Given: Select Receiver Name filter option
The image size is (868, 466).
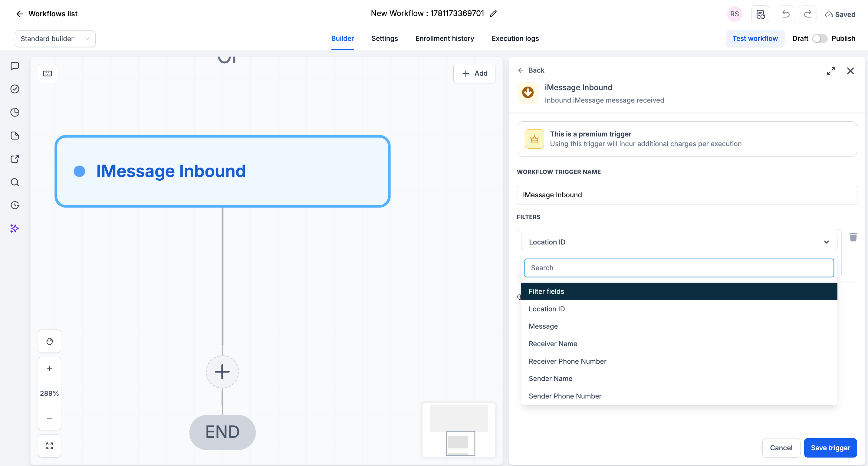Looking at the screenshot, I should (679, 344).
